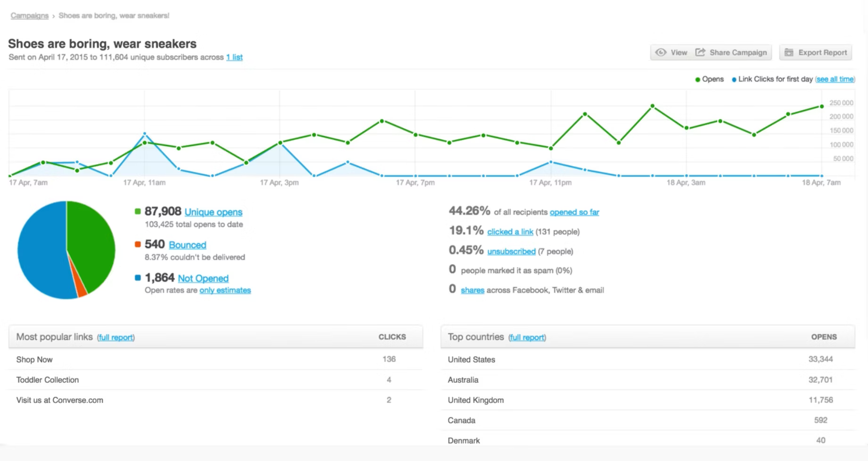
Task: Toggle the Opens series in the legend
Action: pos(711,79)
